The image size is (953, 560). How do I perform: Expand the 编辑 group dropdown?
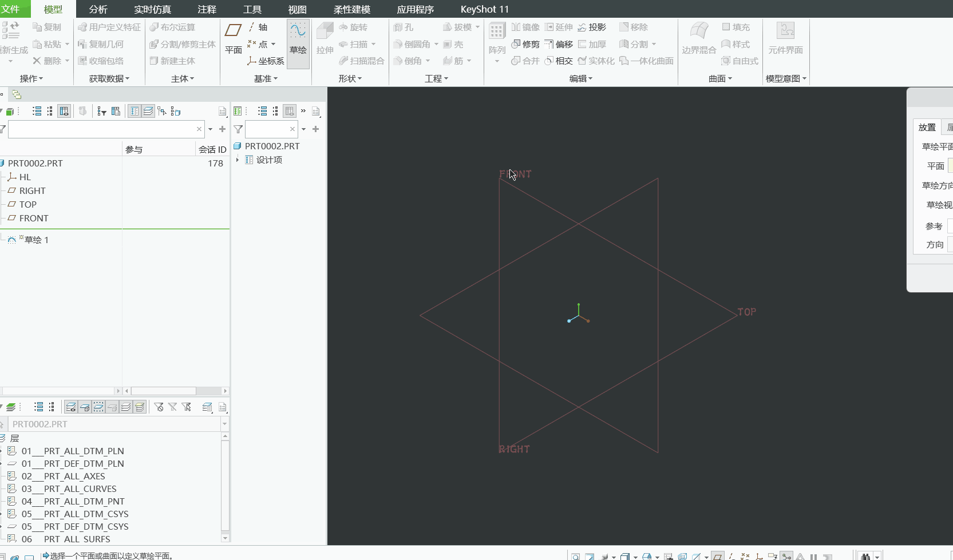coord(581,78)
